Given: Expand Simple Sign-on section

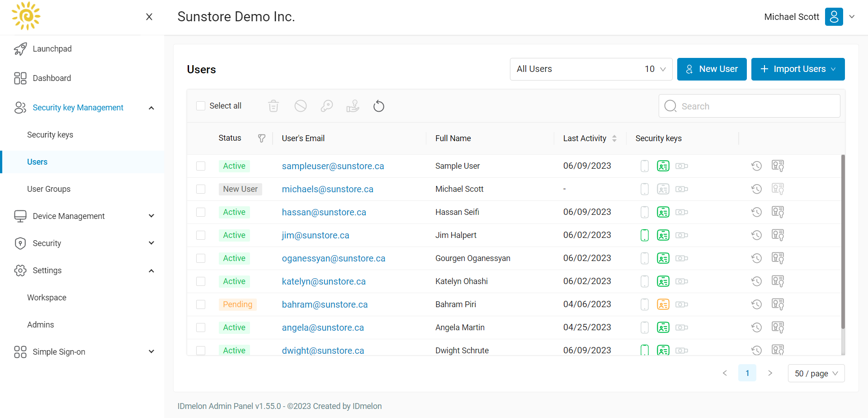Looking at the screenshot, I should 151,352.
